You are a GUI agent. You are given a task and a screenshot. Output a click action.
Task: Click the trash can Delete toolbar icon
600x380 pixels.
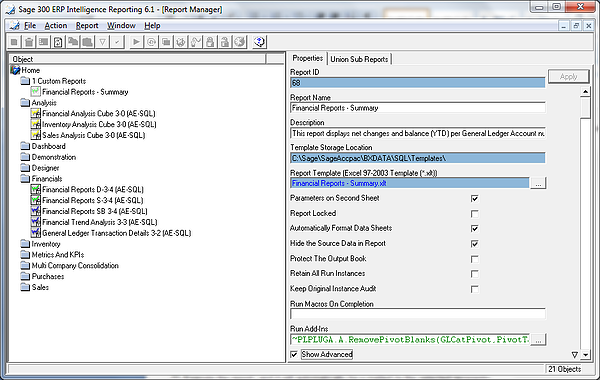29,42
